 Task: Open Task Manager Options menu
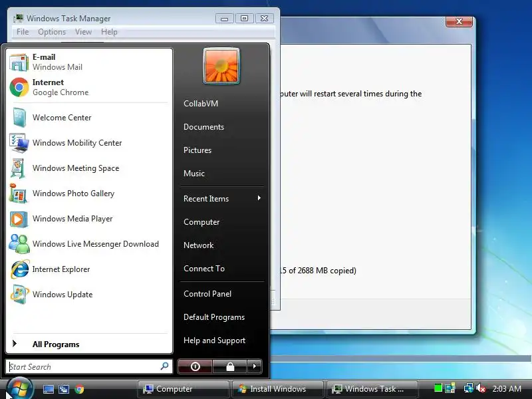click(x=52, y=32)
